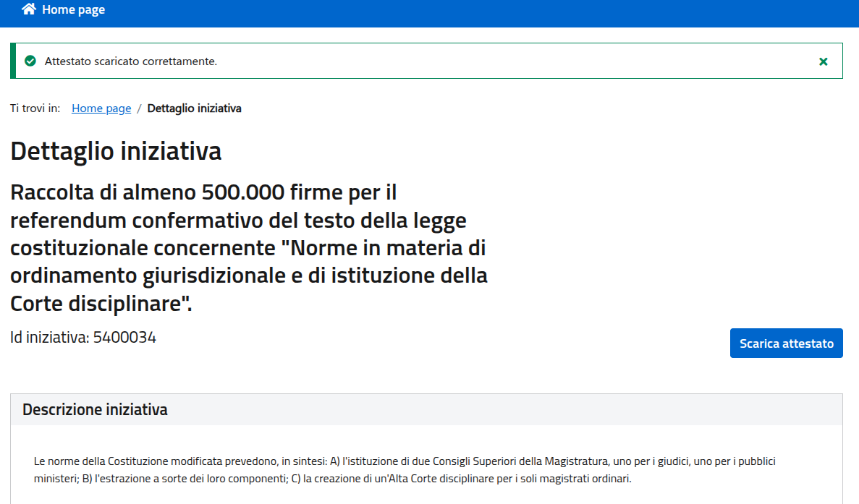Click the 'Ti trovi in:' breadcrumb label
The height and width of the screenshot is (504, 859).
pyautogui.click(x=35, y=108)
